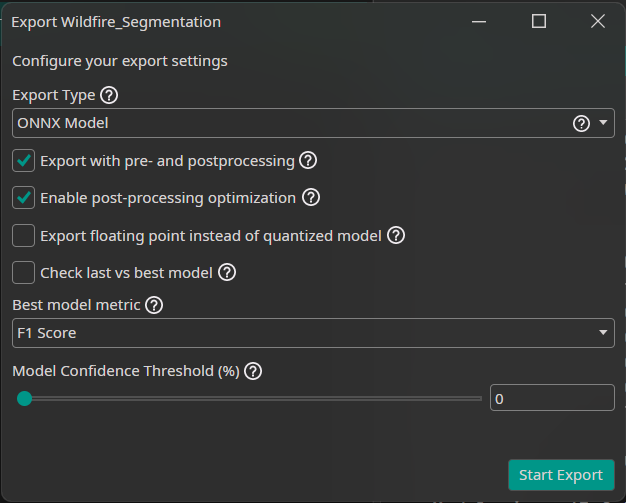Screen dimensions: 626x503
Task: Click help icon beside Check last vs best model
Action: tap(227, 272)
